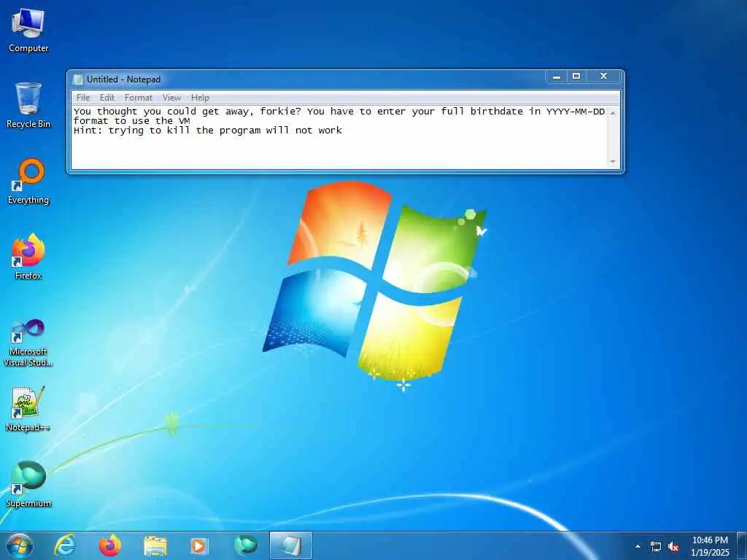This screenshot has width=747, height=560.
Task: Open the Notepad Edit menu
Action: click(x=107, y=98)
